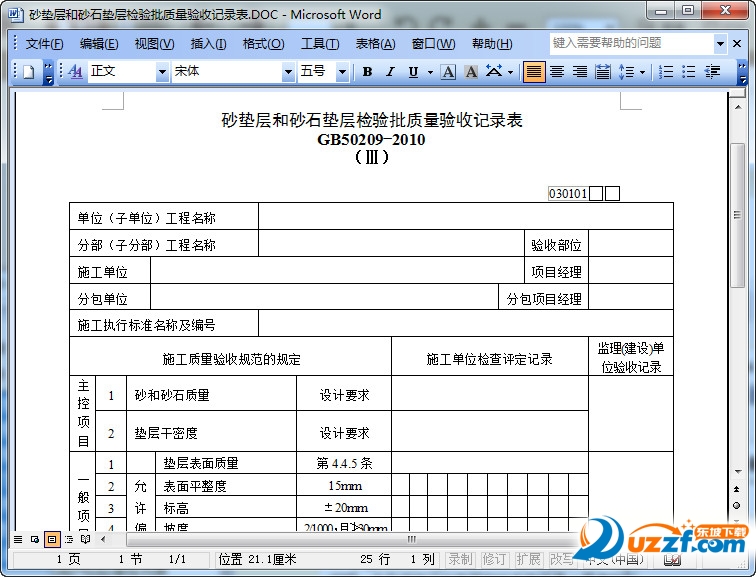
Task: Toggle 修订 track changes in status bar
Action: tap(494, 559)
